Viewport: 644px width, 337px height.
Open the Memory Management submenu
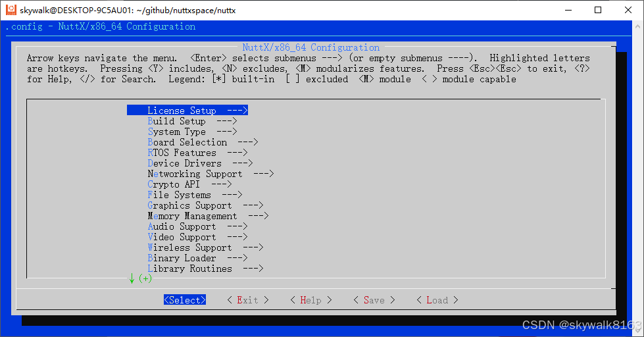209,216
